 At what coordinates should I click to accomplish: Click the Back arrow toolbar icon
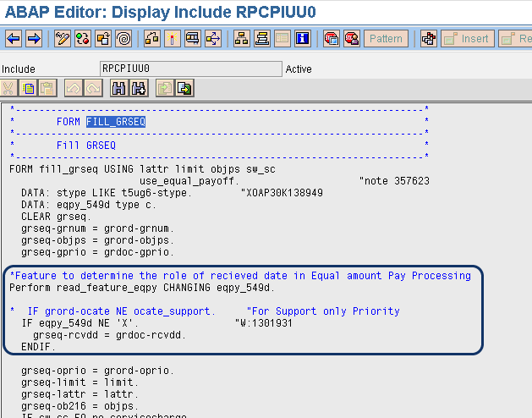(14, 39)
